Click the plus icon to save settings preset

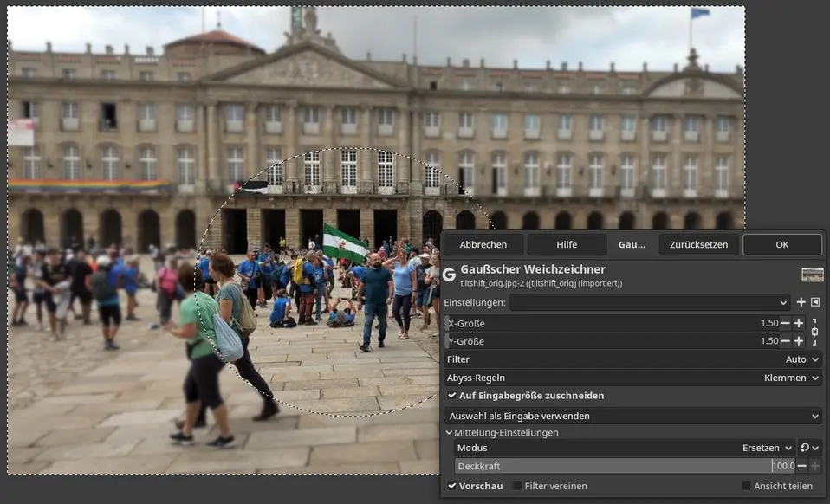[x=801, y=302]
